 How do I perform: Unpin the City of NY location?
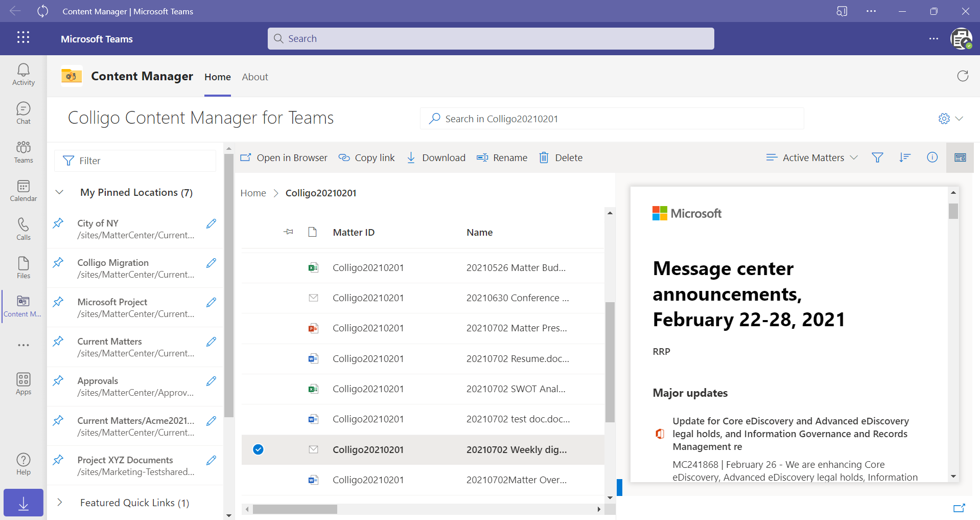pyautogui.click(x=58, y=223)
